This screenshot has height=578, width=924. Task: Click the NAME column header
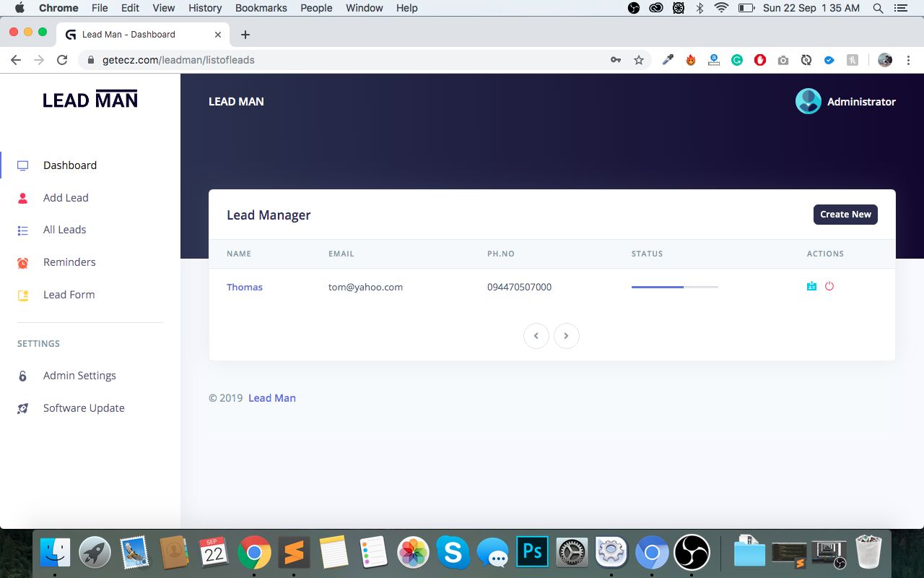(239, 254)
